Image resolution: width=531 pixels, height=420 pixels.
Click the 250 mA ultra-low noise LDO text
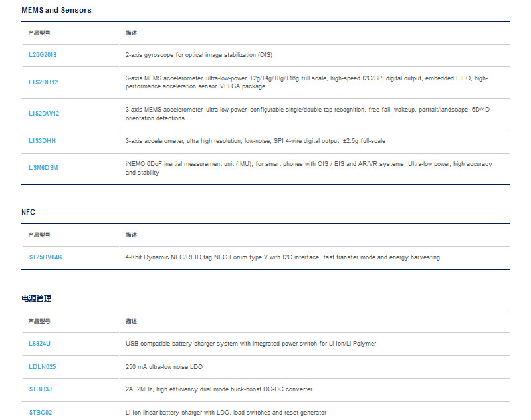coord(164,366)
